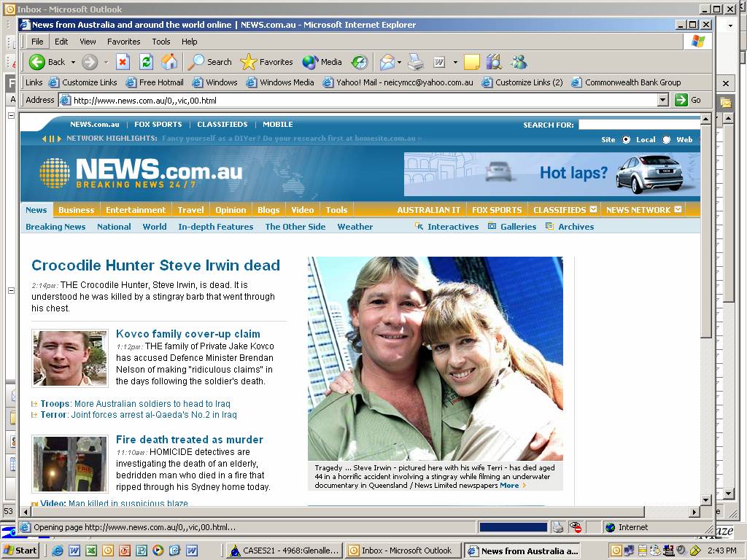Switch to Inbox - Microsoft Outlook taskbar button
This screenshot has width=747, height=560.
point(403,551)
